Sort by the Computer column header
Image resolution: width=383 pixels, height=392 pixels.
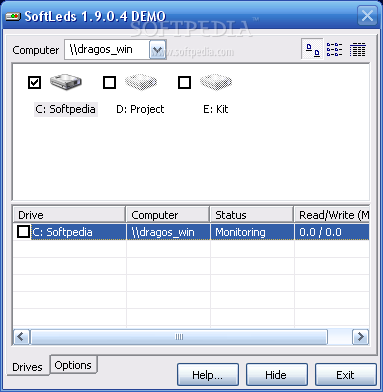(x=168, y=215)
